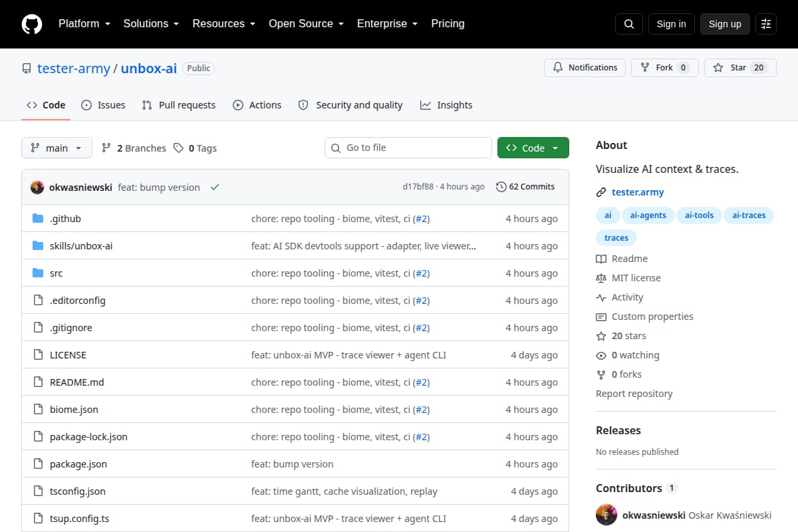This screenshot has height=532, width=798.
Task: Open the src folder
Action: pyautogui.click(x=56, y=273)
